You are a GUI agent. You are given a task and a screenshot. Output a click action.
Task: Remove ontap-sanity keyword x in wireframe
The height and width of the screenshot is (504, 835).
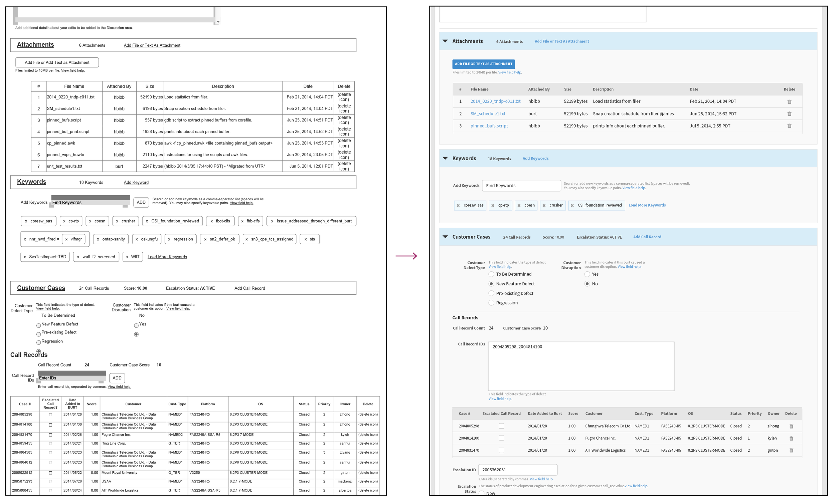coord(98,239)
